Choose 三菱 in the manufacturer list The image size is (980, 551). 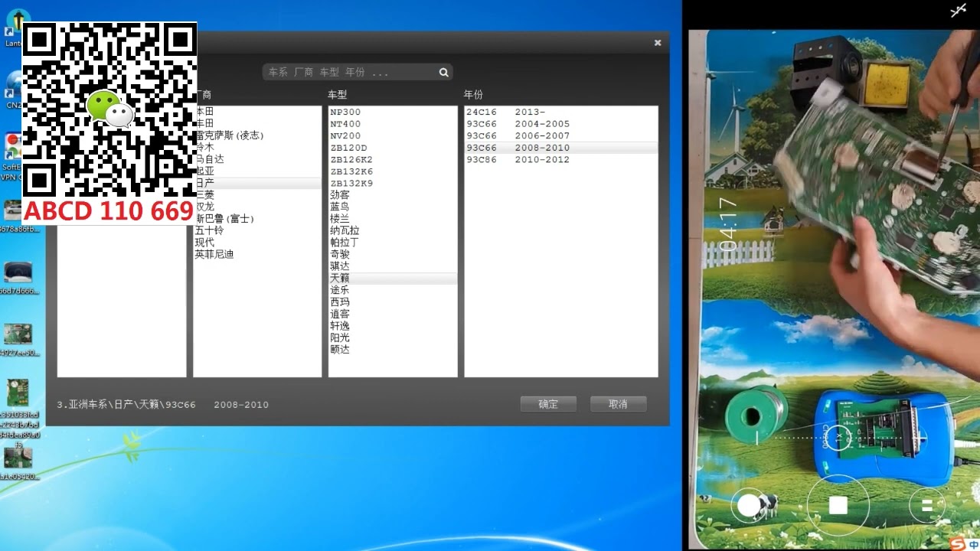click(x=257, y=195)
